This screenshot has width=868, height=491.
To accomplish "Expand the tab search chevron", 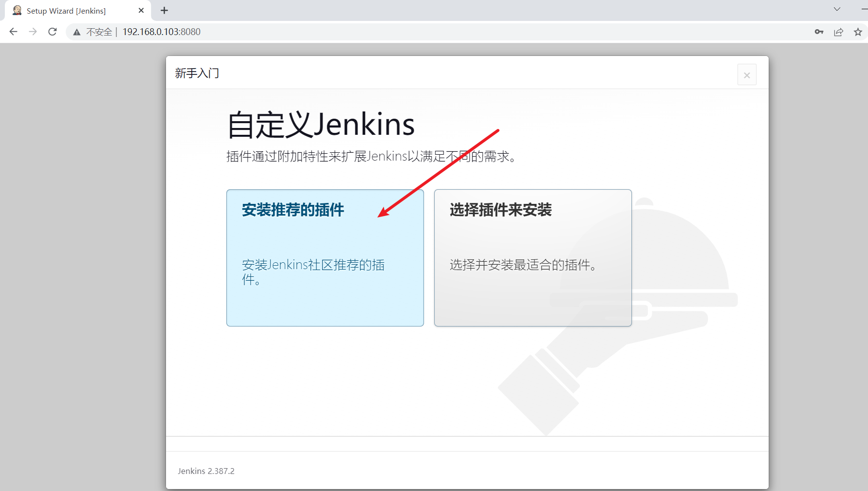I will (837, 9).
